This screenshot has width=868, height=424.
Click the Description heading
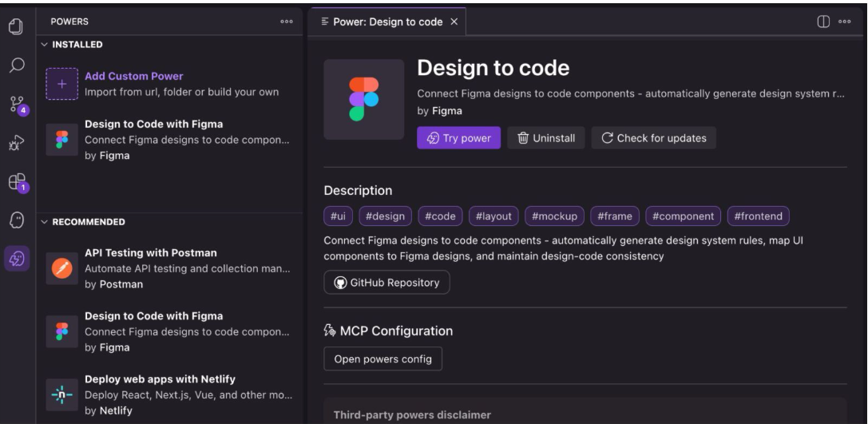(x=358, y=190)
